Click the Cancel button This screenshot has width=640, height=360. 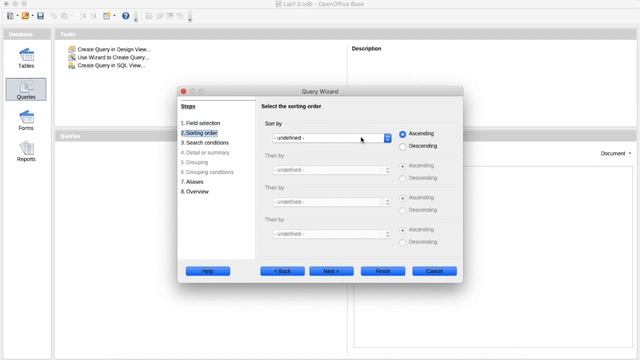[x=434, y=271]
